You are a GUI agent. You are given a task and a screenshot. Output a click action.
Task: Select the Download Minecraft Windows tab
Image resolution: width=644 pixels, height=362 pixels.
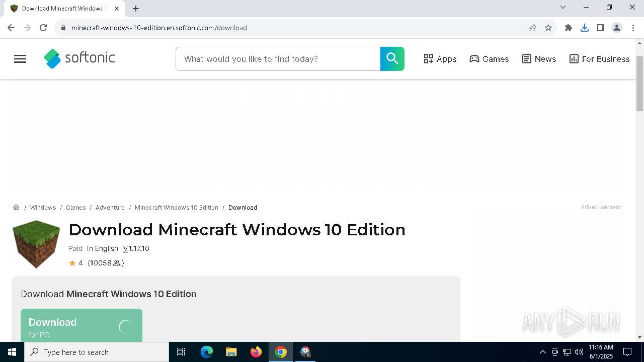click(64, 9)
